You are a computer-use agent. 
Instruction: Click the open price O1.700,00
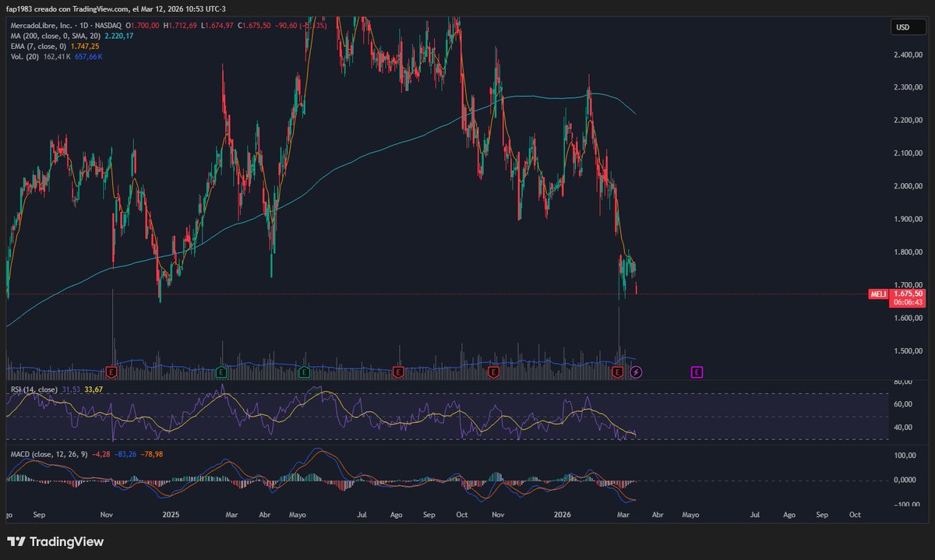point(141,26)
